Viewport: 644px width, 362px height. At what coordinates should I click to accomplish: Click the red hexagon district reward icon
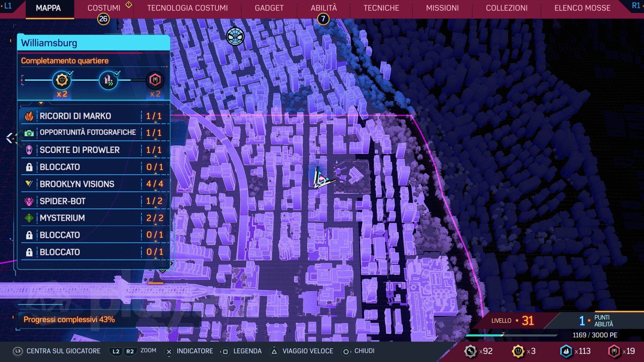155,80
